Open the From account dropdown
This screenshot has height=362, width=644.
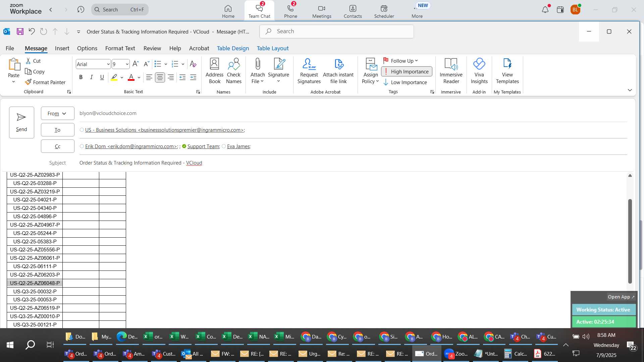[58, 113]
